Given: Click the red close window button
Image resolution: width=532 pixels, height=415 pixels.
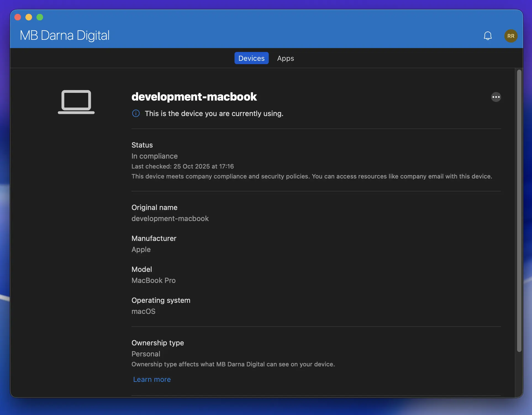Looking at the screenshot, I should 18,17.
